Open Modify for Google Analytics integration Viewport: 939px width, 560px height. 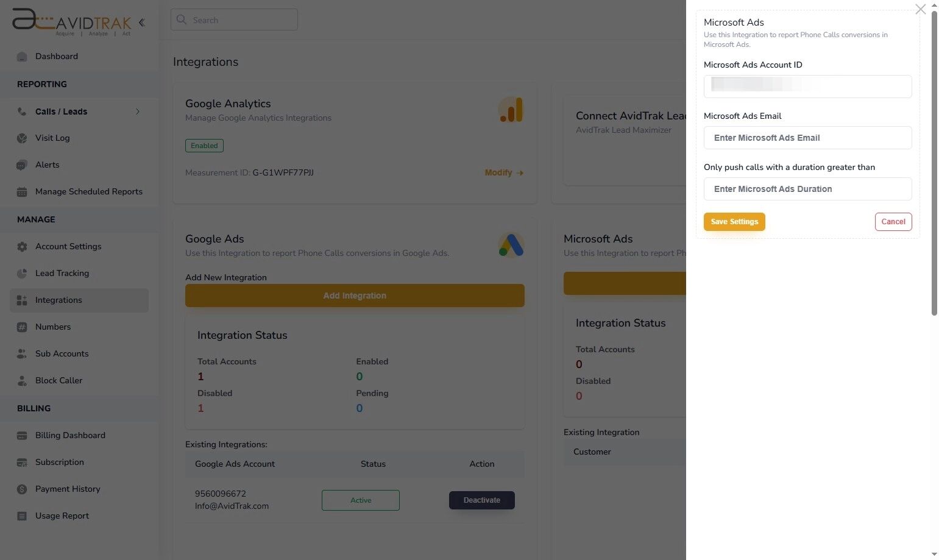(x=503, y=172)
